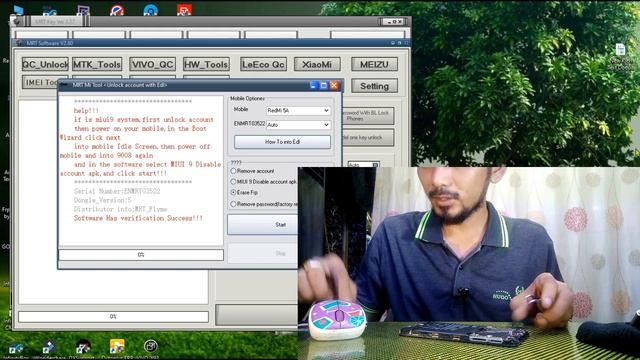Expand the Mobile model dropdown showing Redmi 5A

coord(298,111)
